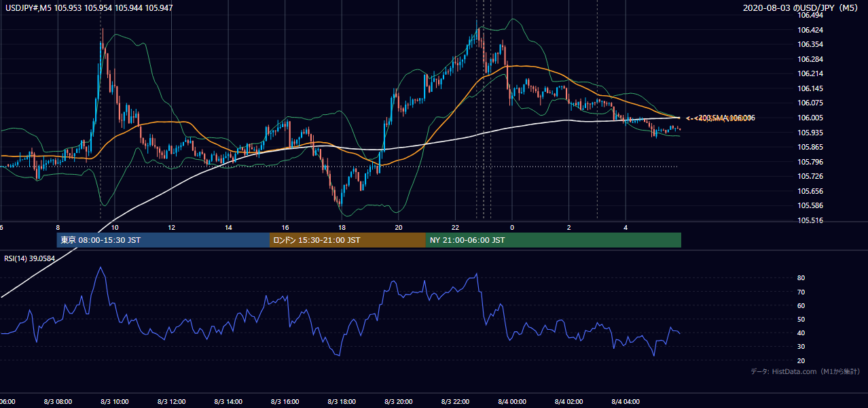Click price axis label 106.354

pos(811,44)
